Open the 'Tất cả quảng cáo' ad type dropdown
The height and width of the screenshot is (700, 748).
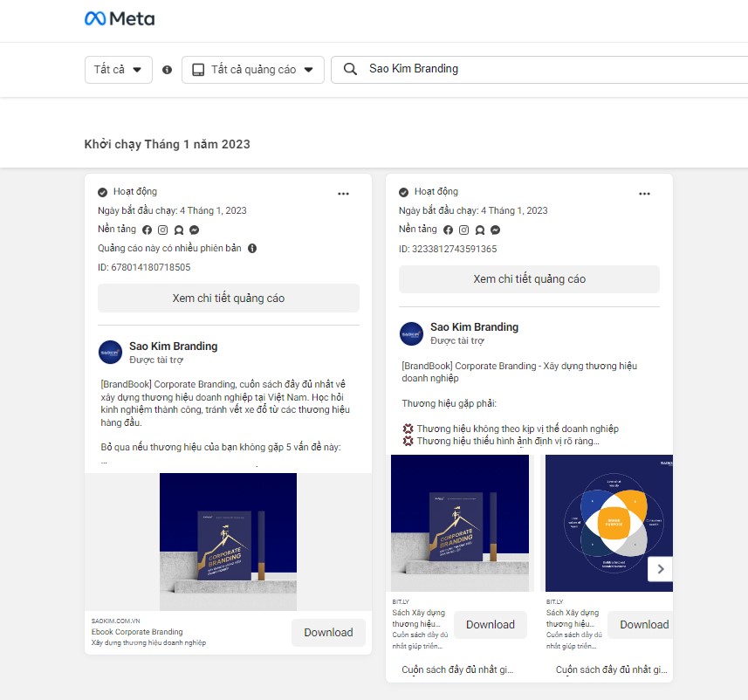coord(252,69)
